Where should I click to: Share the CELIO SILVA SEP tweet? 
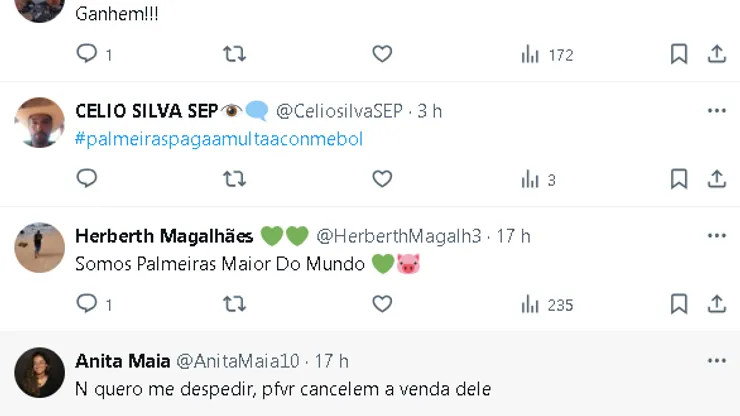[x=717, y=179]
